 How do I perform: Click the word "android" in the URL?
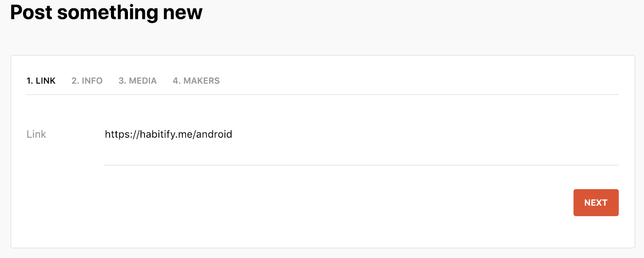coord(214,134)
